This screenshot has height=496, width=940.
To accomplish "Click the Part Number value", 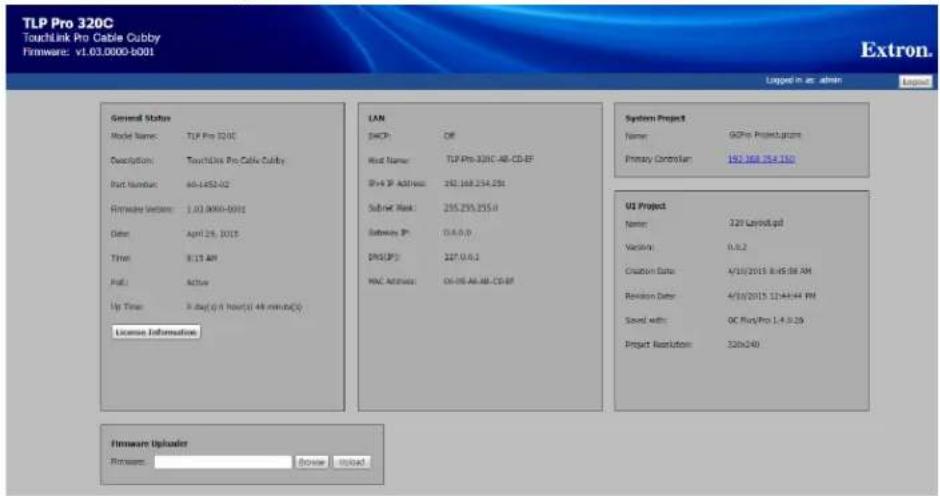I will click(207, 185).
